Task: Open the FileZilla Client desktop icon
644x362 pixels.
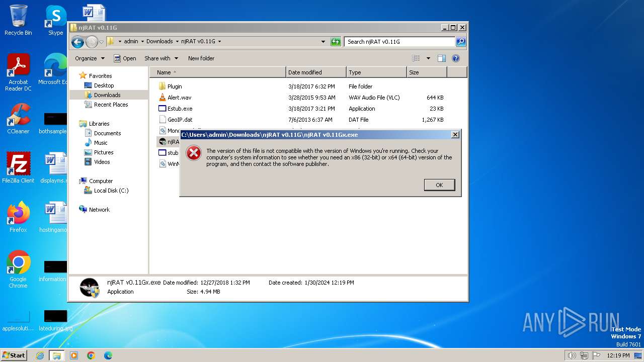Action: click(x=18, y=168)
